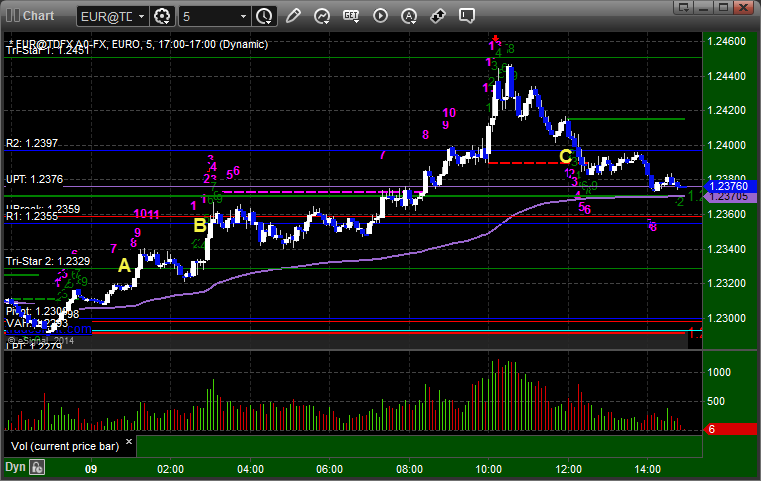761x481 pixels.
Task: Open the circled A alerts icon
Action: pos(409,16)
